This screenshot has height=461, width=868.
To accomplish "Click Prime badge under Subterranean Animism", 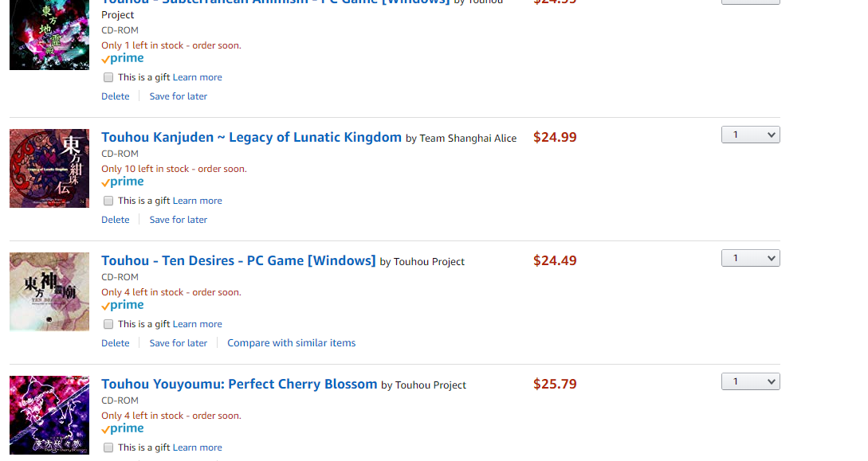I will [x=123, y=58].
